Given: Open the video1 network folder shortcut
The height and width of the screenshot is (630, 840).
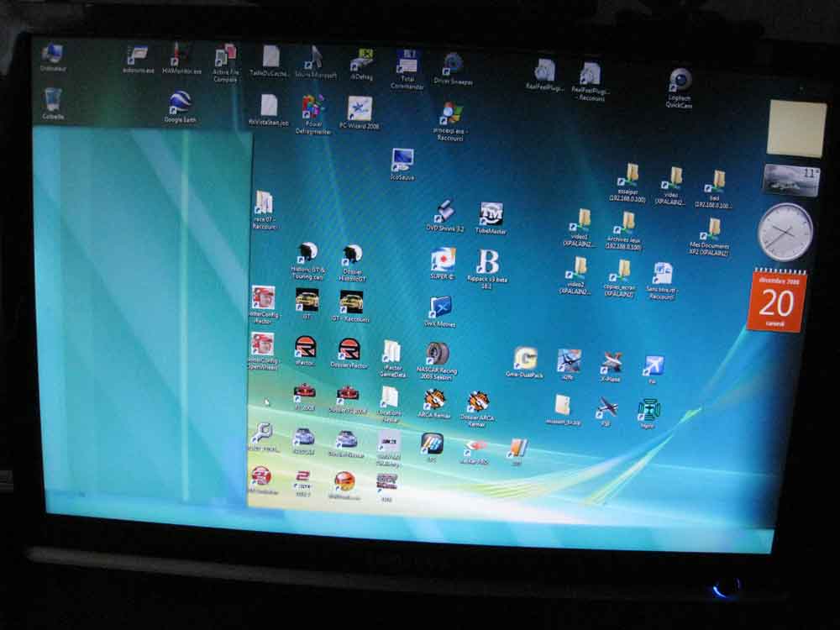Looking at the screenshot, I should 579,228.
